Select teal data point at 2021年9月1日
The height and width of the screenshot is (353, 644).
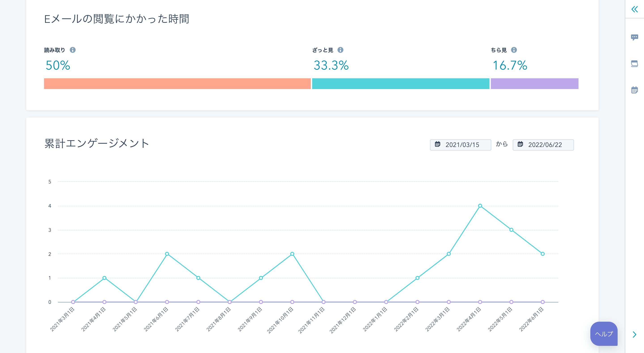point(261,278)
